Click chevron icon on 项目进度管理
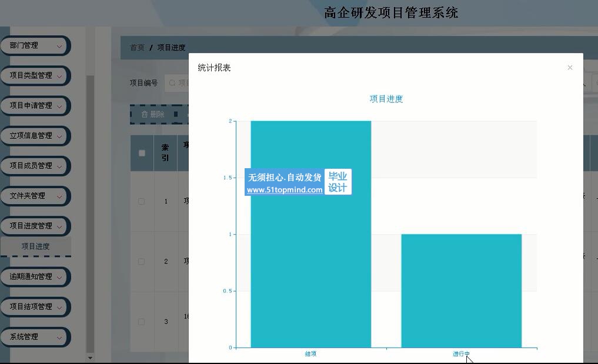This screenshot has height=364, width=598. pos(59,226)
